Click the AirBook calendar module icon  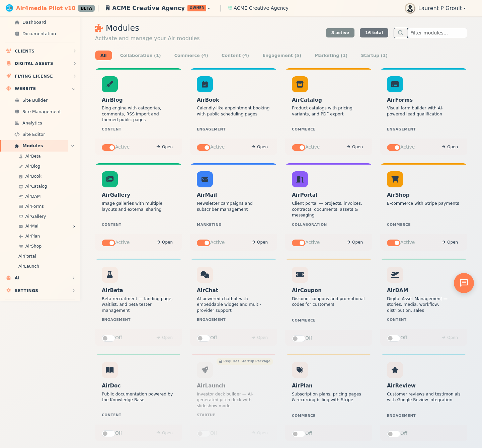pos(205,84)
